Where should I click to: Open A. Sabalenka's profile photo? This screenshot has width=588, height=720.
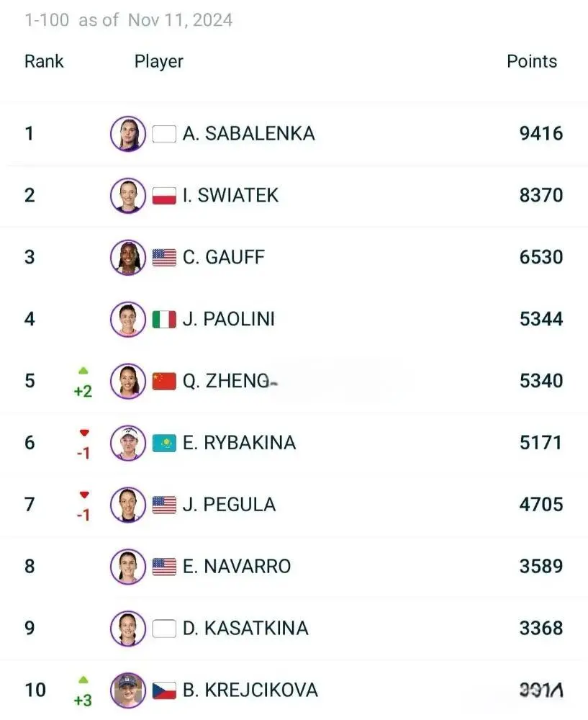tap(128, 134)
